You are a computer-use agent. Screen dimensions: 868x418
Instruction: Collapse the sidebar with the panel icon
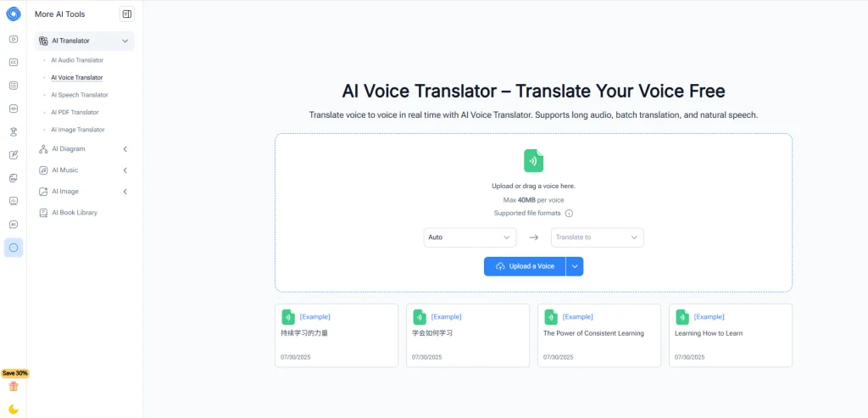[127, 14]
